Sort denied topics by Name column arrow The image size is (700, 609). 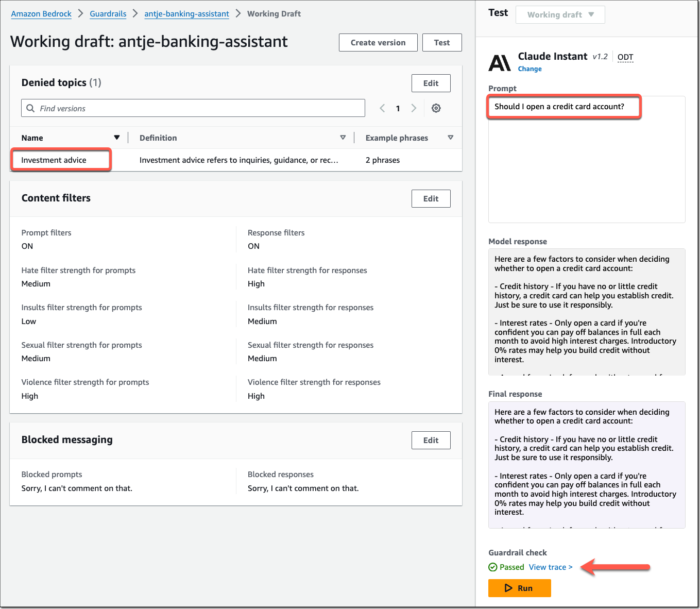point(117,138)
